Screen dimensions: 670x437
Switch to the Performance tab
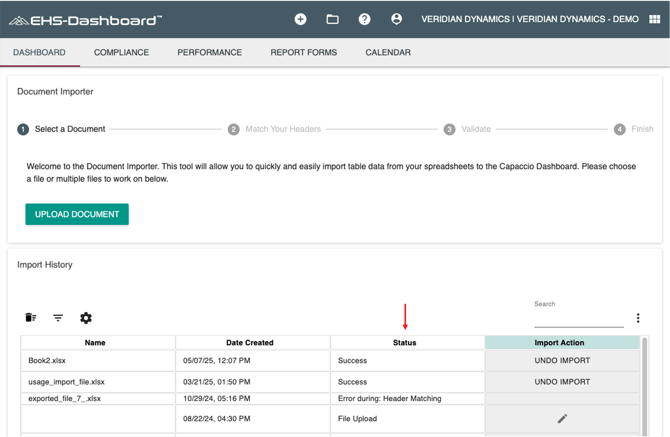coord(209,52)
